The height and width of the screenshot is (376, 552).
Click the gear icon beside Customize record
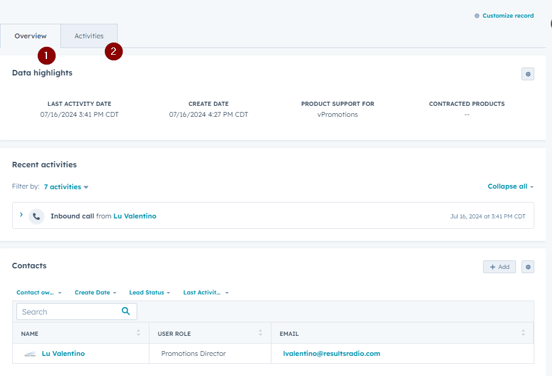pos(477,16)
